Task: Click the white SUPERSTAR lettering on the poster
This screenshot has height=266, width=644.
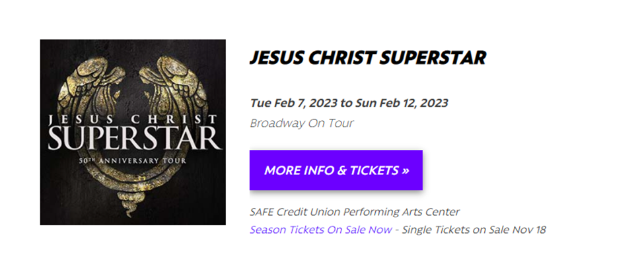Action: (133, 139)
